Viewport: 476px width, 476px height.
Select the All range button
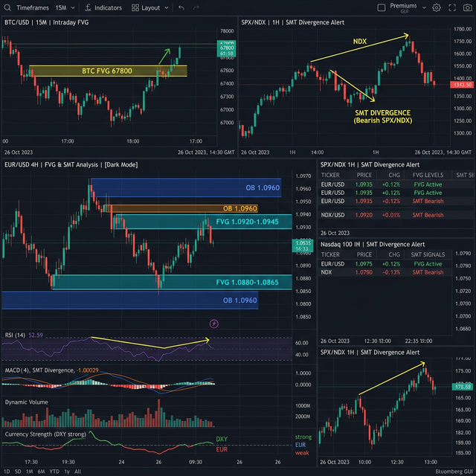[77, 472]
